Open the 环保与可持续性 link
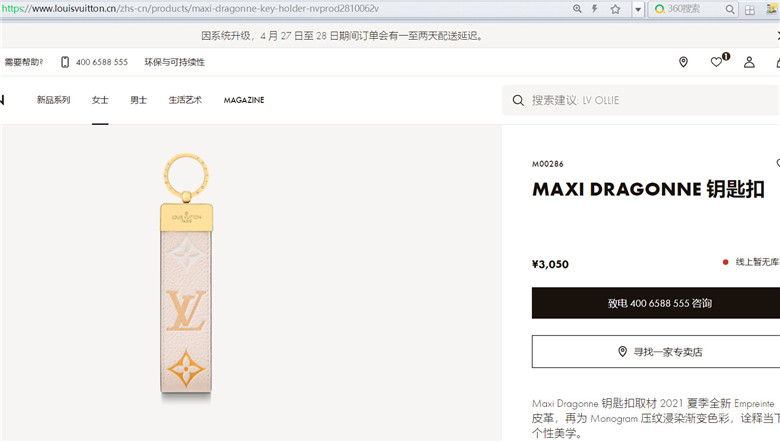This screenshot has width=780, height=442. click(175, 62)
